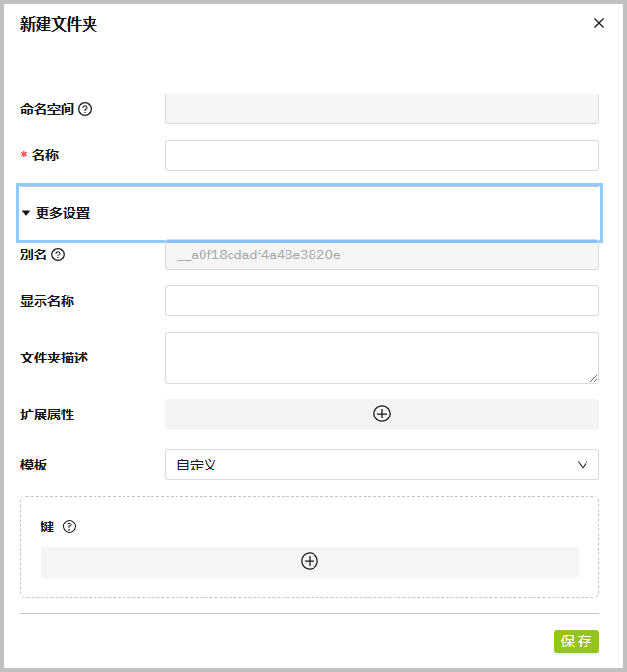Screen dimensions: 627x672
Task: Click the question mark icon next to 键
Action: pyautogui.click(x=68, y=526)
